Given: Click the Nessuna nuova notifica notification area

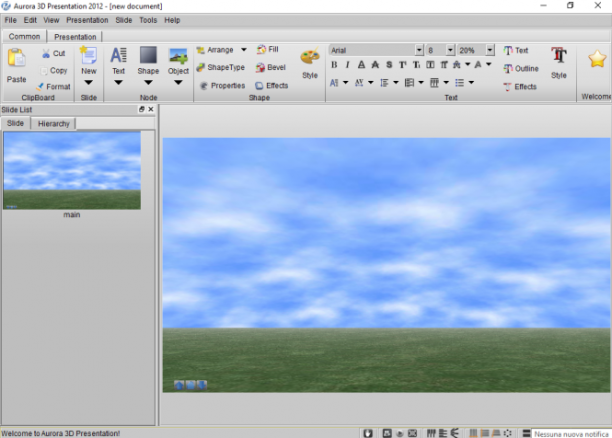Looking at the screenshot, I should [571, 434].
